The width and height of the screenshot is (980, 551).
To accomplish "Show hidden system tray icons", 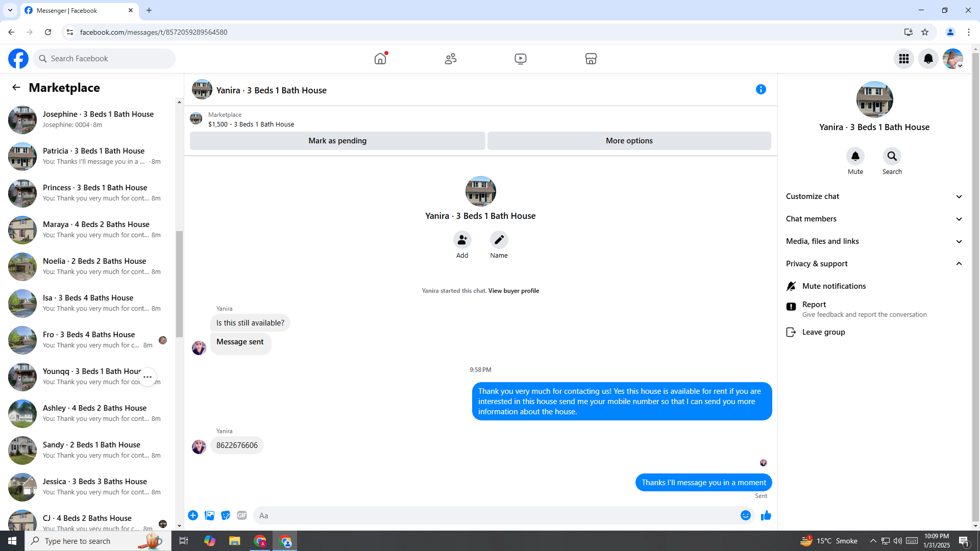I will click(873, 541).
